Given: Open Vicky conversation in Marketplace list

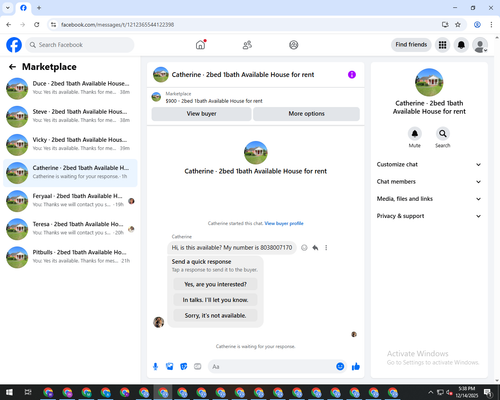Looking at the screenshot, I should click(70, 145).
